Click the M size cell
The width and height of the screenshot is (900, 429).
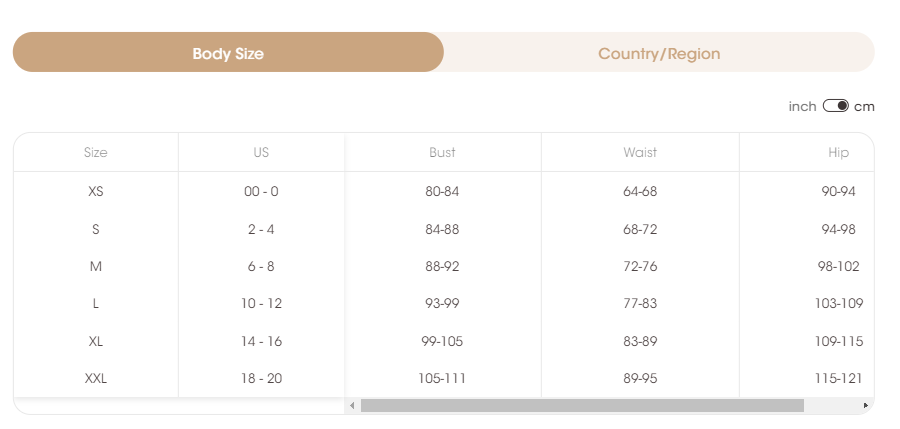[96, 266]
